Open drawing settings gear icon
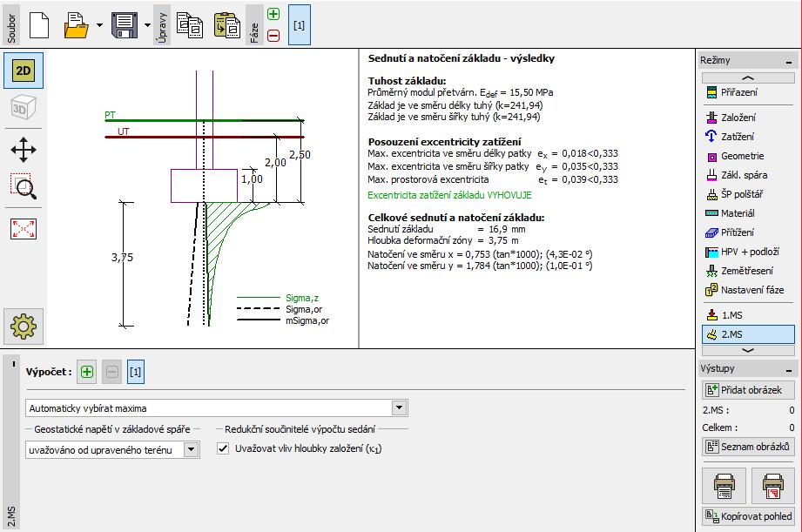This screenshot has width=802, height=532. pos(24,327)
